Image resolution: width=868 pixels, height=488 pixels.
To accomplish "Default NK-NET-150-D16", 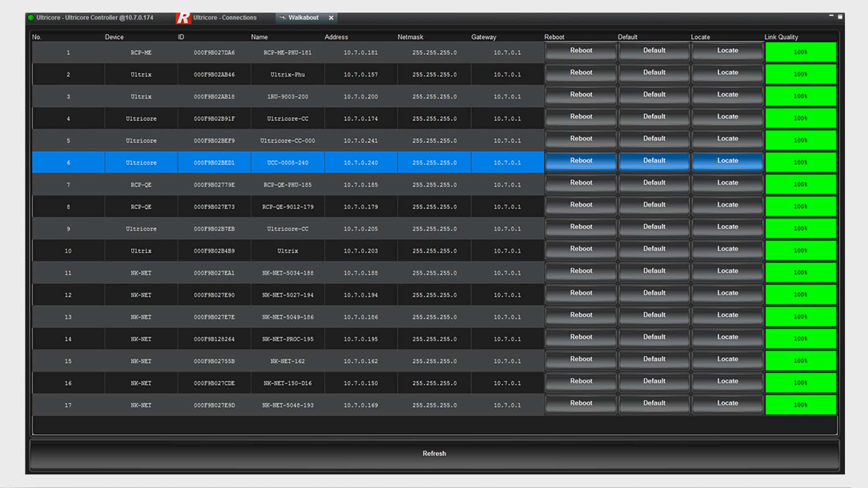I will (x=654, y=381).
